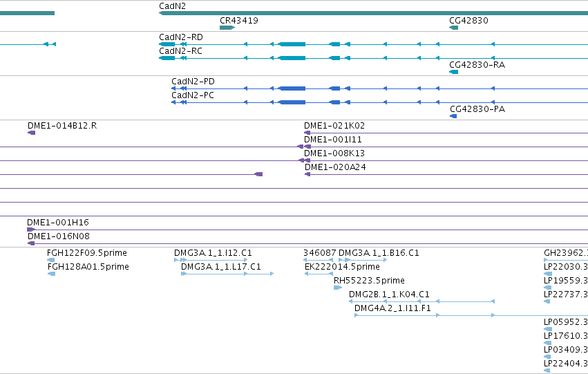Click the large exon block of CadN2-PC
This screenshot has height=374, width=588.
click(x=292, y=102)
